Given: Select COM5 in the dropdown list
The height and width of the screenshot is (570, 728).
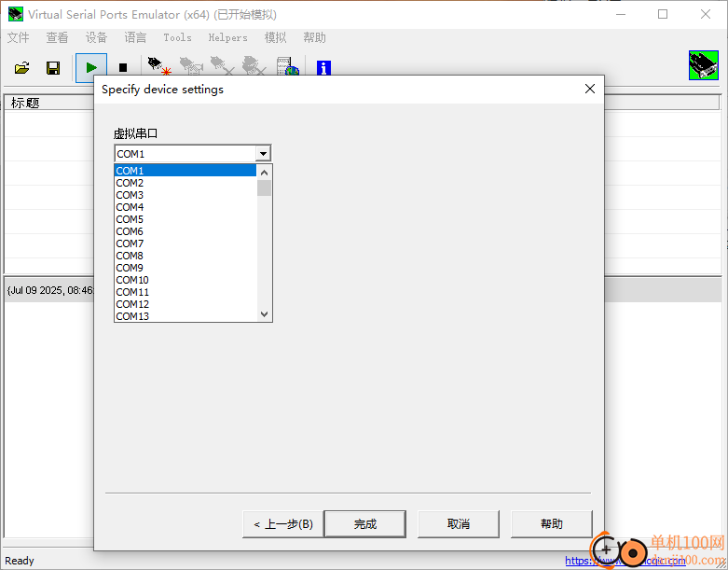Looking at the screenshot, I should point(185,219).
